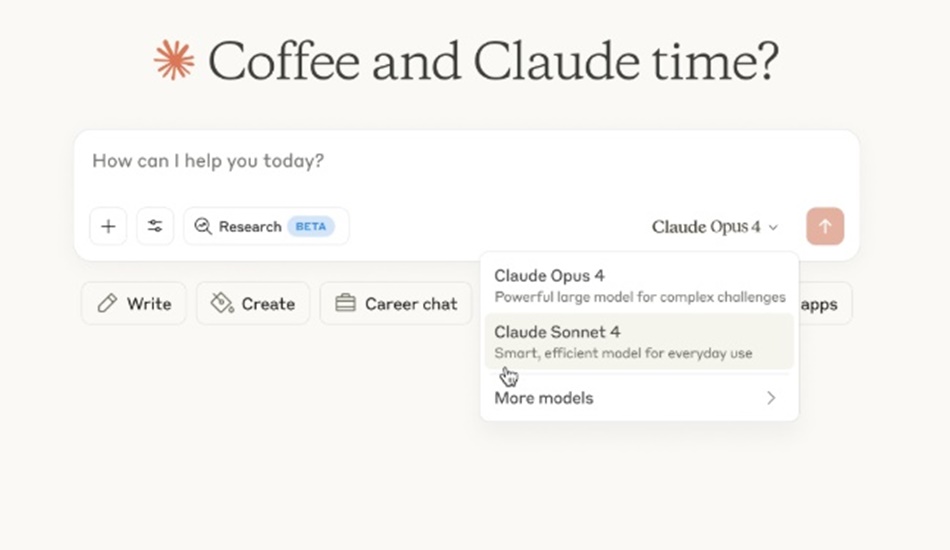
Task: Expand More models submenu arrow
Action: [x=771, y=398]
